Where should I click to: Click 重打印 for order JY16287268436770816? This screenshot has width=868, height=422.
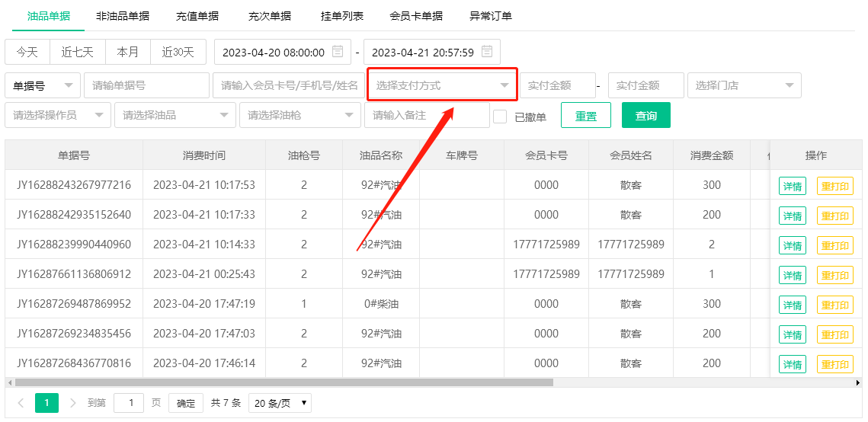click(835, 364)
